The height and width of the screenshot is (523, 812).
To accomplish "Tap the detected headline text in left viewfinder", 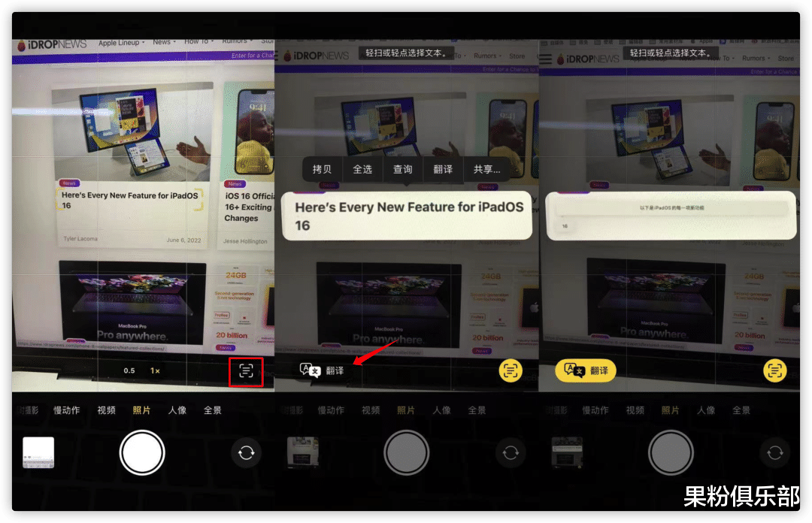I will (x=129, y=201).
